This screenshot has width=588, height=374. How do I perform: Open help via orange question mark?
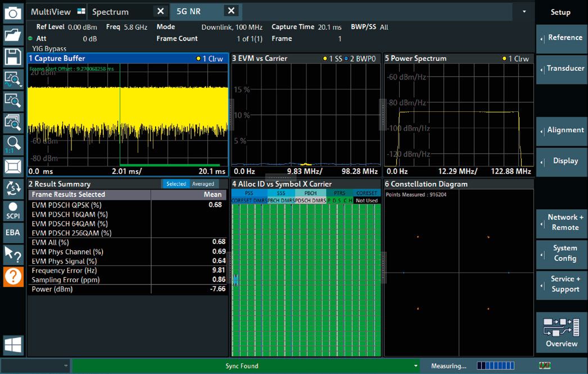(12, 276)
